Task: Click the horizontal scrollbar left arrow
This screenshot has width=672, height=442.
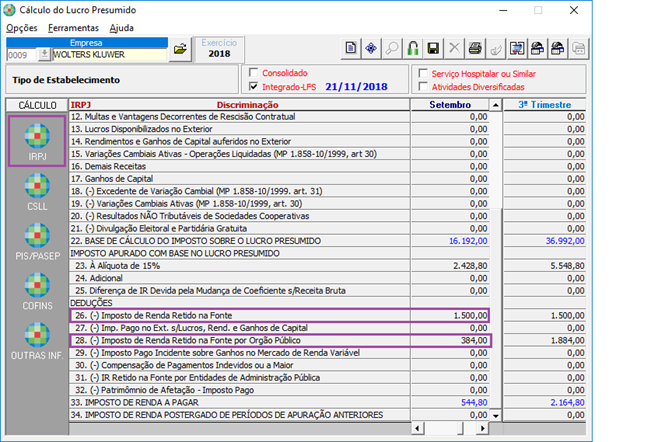Action: [417, 428]
